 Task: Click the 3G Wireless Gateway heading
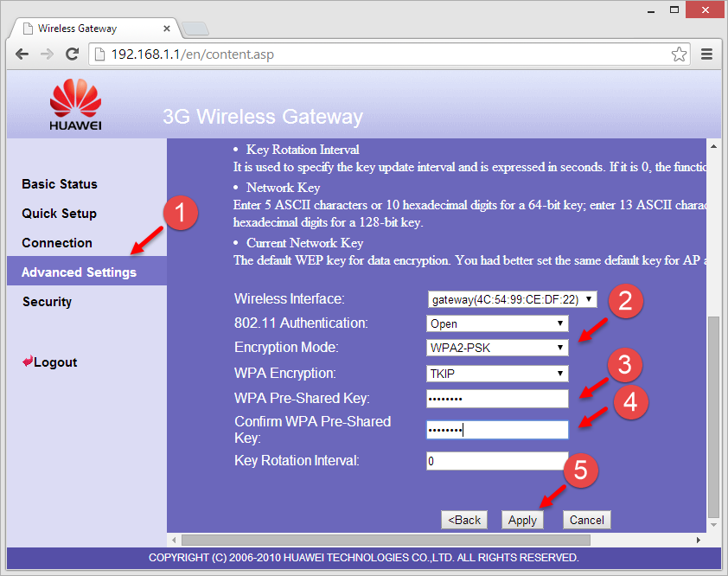pyautogui.click(x=263, y=117)
